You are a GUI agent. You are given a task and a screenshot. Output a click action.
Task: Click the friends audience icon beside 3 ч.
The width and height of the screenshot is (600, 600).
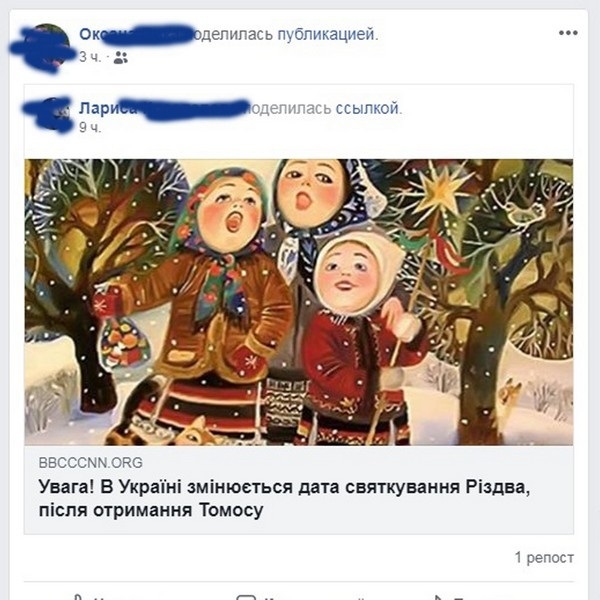121,57
